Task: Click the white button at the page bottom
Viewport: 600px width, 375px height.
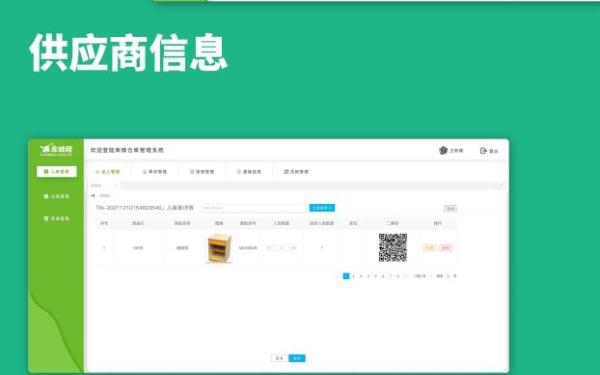Action: click(x=279, y=358)
